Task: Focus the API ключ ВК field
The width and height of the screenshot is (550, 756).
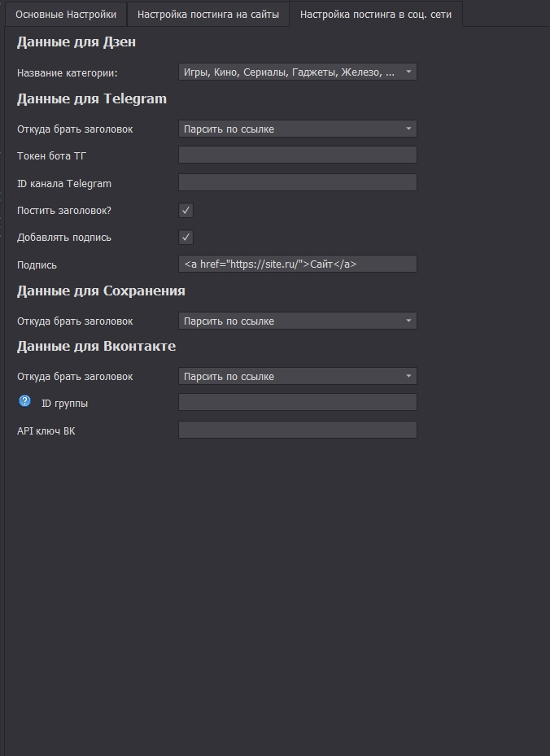Action: click(297, 430)
